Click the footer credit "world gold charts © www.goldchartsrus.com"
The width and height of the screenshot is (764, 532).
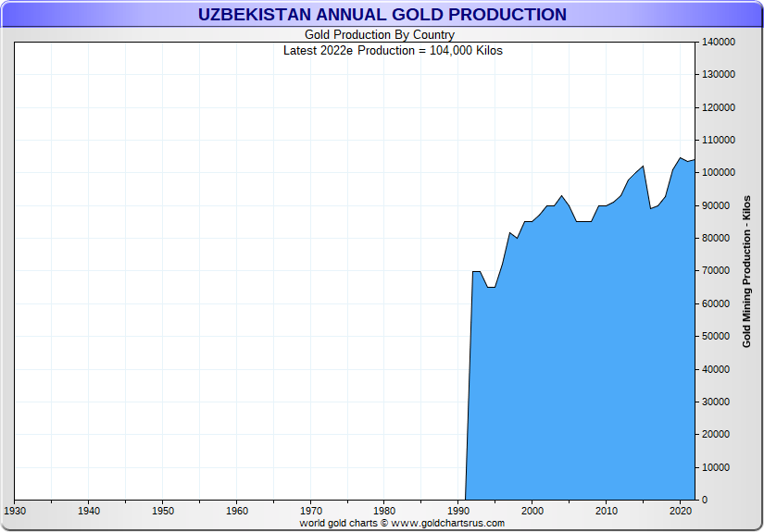click(x=402, y=524)
